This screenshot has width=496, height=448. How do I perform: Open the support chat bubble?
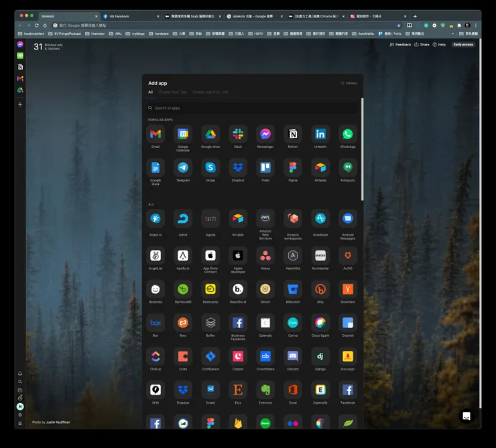tap(467, 416)
